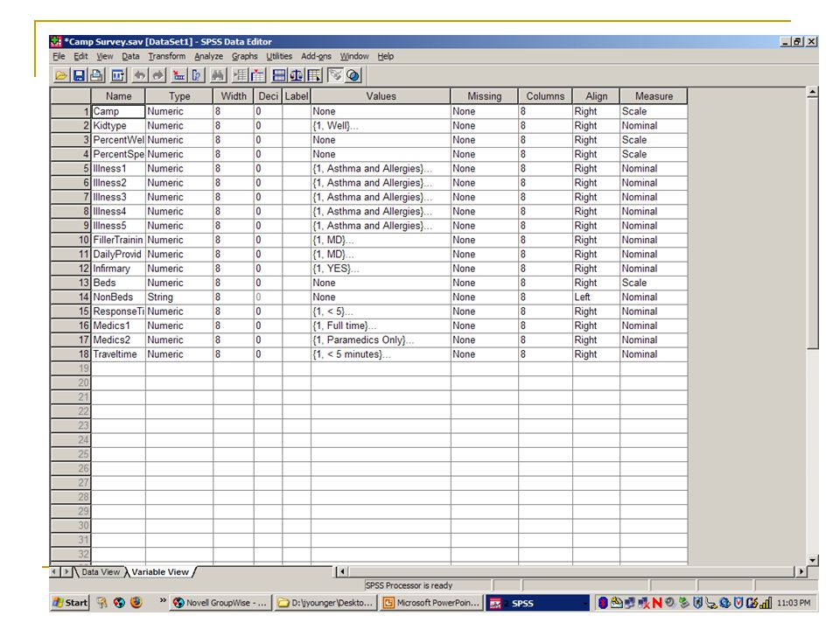Open the Data menu
Screen dimensions: 840x630
pos(130,56)
